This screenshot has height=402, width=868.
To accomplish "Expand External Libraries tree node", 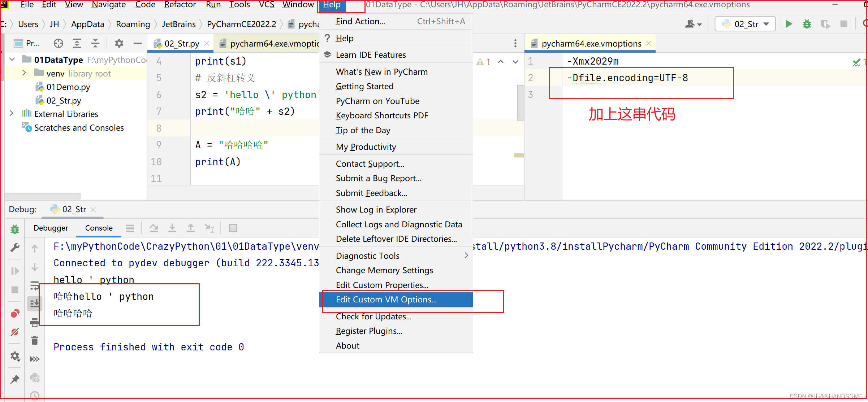I will click(x=12, y=114).
